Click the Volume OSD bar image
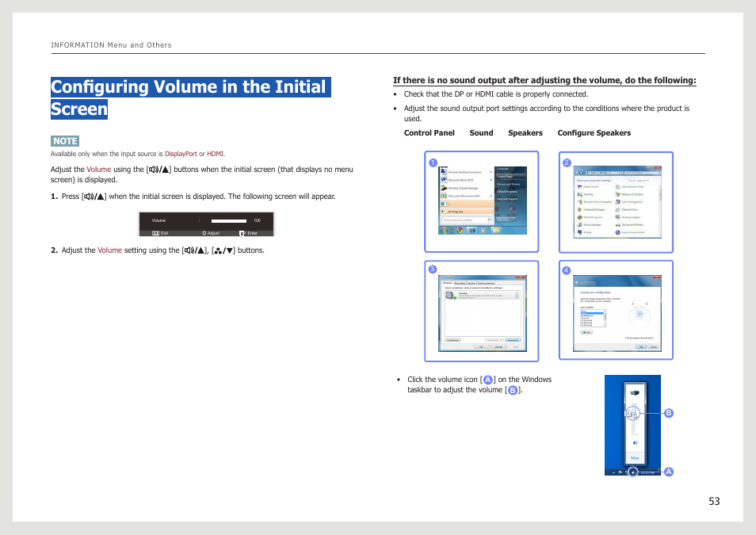756x535 pixels. point(206,224)
